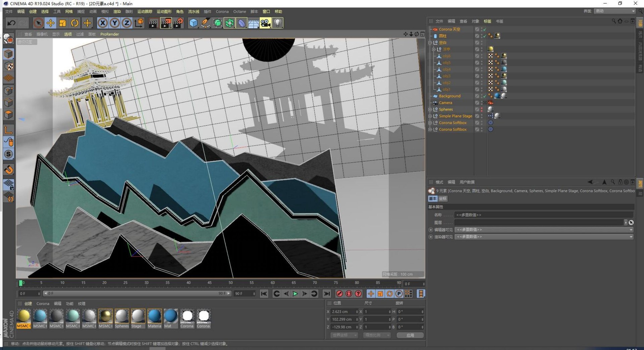
Task: Select the Rotate tool
Action: tap(74, 23)
